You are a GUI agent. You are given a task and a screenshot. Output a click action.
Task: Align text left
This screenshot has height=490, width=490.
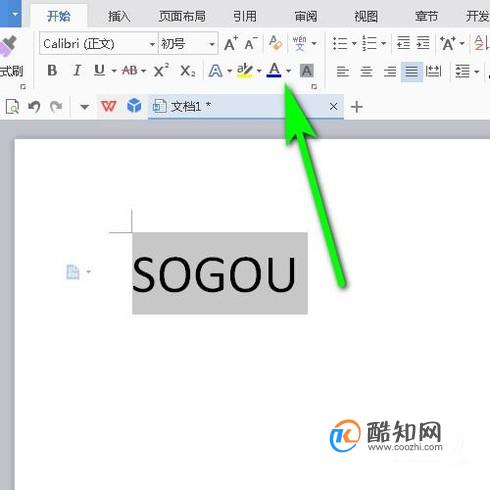[343, 71]
